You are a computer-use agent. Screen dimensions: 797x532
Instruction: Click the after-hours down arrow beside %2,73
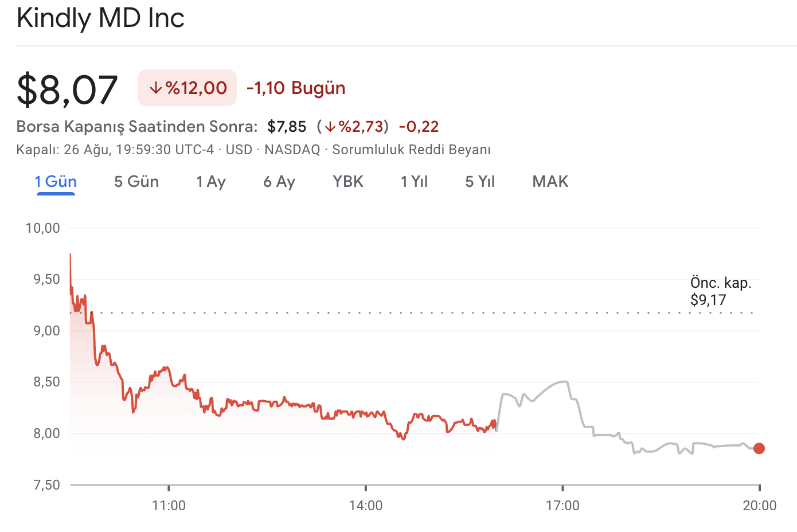pyautogui.click(x=330, y=127)
